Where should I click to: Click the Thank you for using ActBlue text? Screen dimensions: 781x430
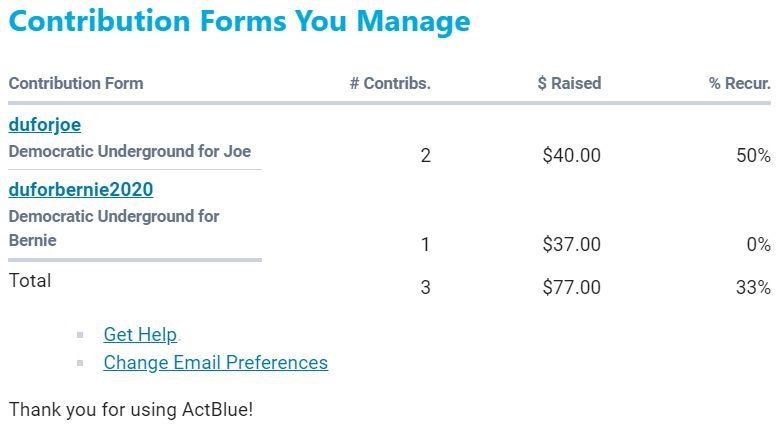pos(130,409)
